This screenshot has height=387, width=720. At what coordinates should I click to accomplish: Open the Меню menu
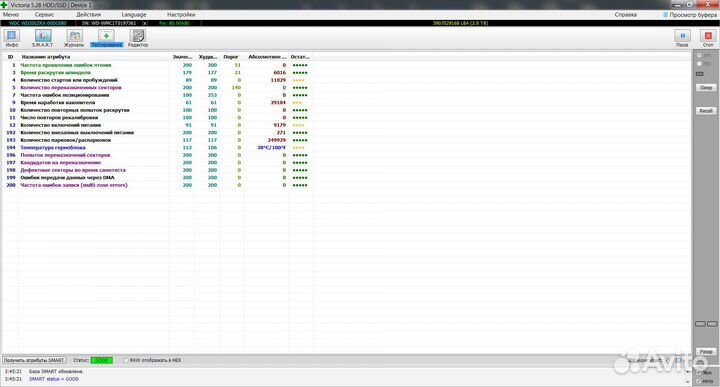11,15
